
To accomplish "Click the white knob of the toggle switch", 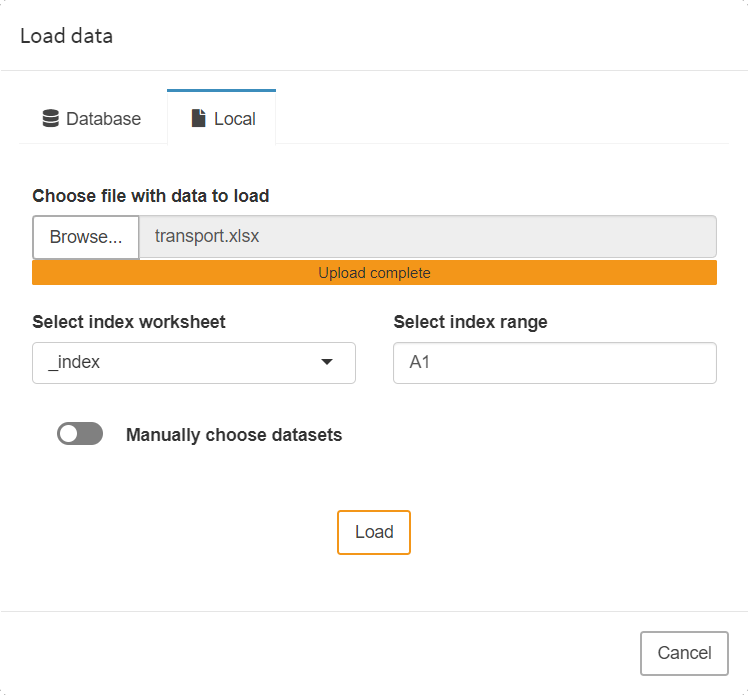I will point(70,434).
